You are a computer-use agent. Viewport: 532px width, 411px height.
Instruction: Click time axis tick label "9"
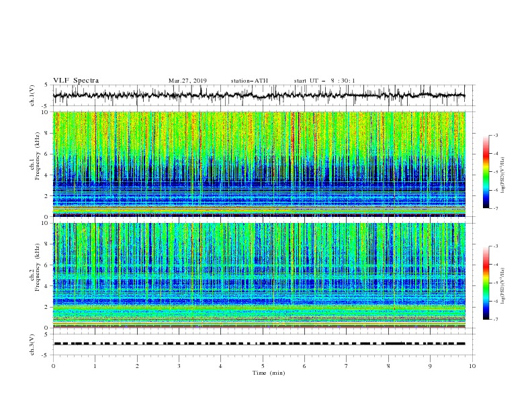pyautogui.click(x=430, y=366)
